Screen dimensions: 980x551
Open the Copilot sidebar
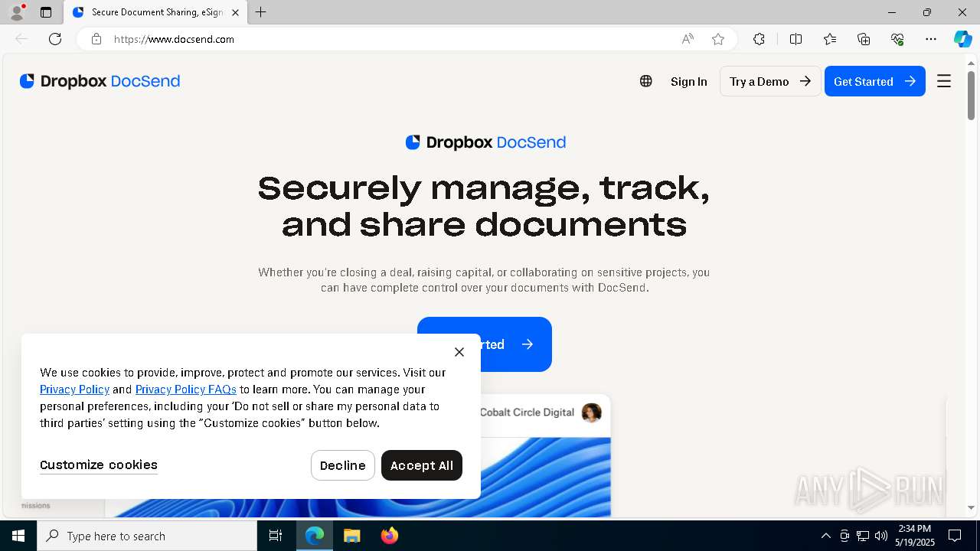962,39
